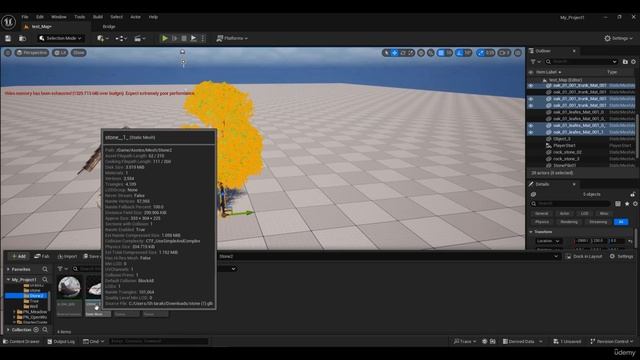Open the File menu
640x360 pixels.
(25, 17)
